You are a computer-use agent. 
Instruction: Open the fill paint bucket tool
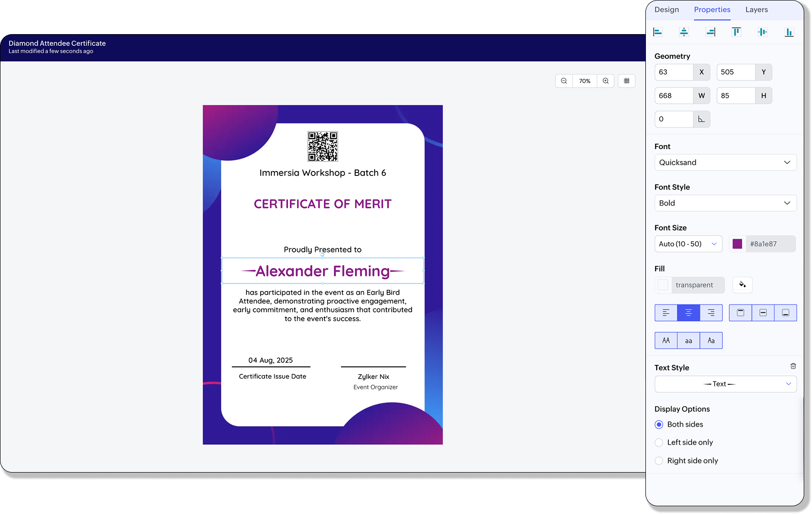pos(742,285)
